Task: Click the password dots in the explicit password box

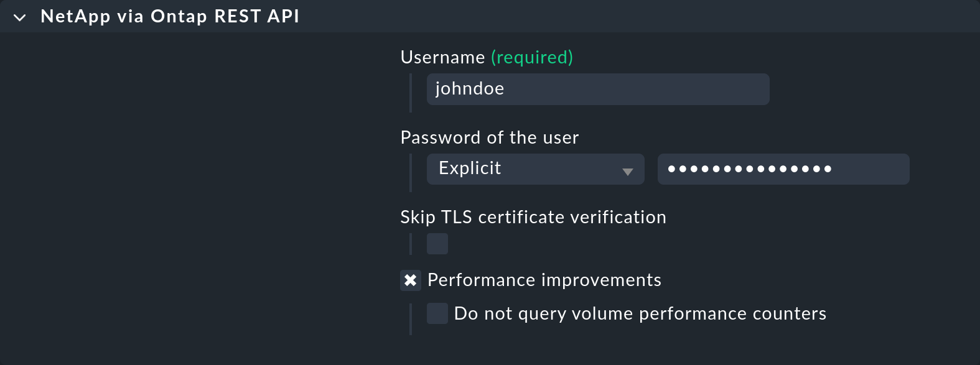Action: [749, 169]
